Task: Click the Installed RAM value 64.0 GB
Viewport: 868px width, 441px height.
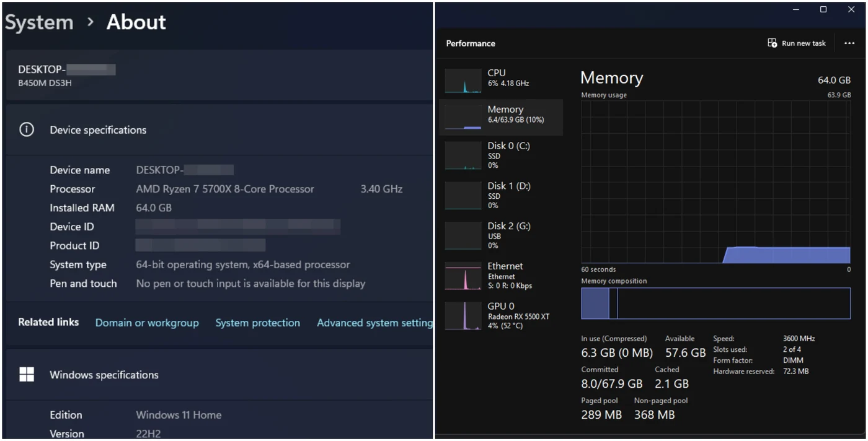Action: (x=154, y=207)
